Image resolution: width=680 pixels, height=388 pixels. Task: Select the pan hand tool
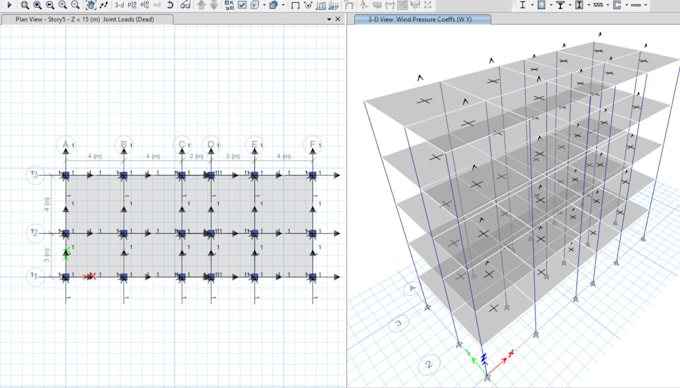point(91,5)
